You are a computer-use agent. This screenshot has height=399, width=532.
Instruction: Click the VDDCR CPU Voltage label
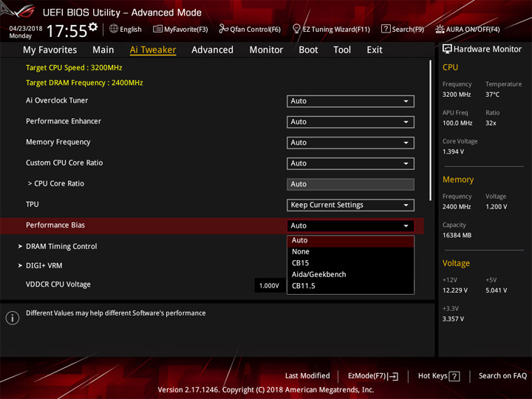coord(58,284)
